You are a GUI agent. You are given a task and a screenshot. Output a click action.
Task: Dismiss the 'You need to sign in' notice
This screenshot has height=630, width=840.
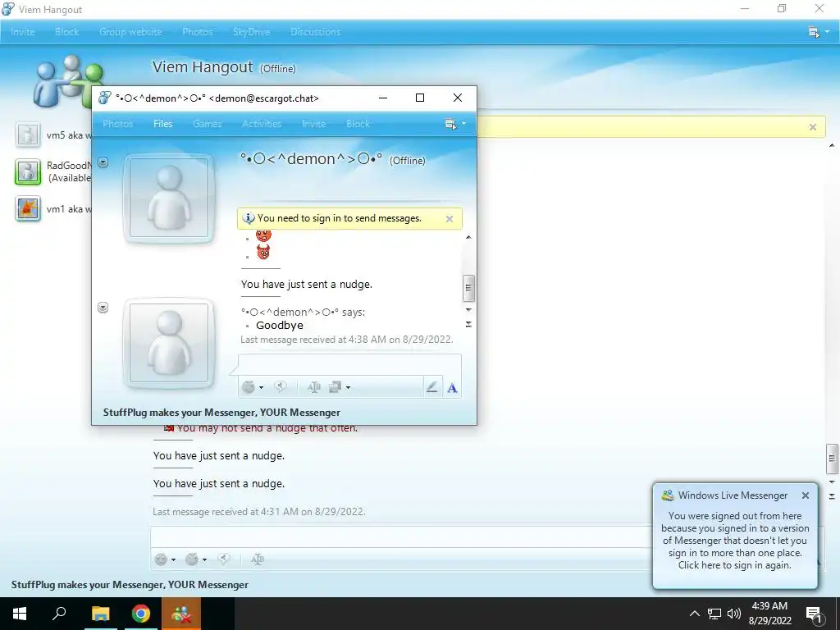pos(450,218)
